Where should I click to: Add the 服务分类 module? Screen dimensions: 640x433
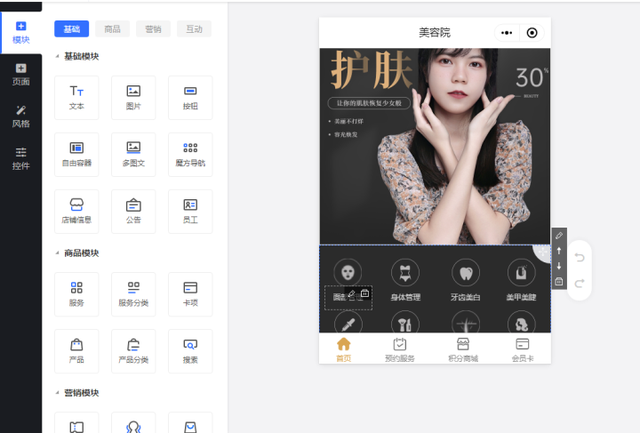pos(133,294)
